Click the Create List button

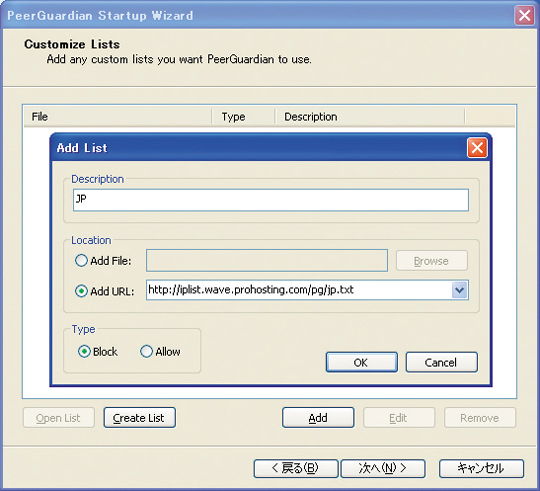pyautogui.click(x=139, y=418)
